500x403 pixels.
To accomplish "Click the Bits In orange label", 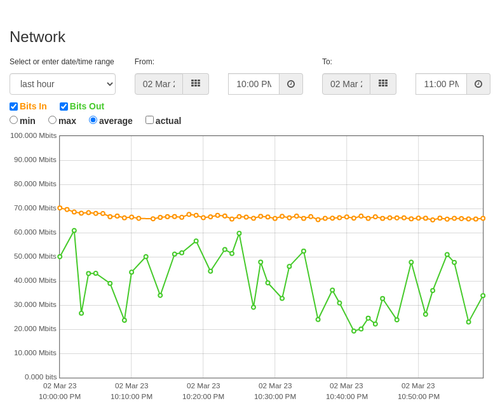I will (x=33, y=106).
